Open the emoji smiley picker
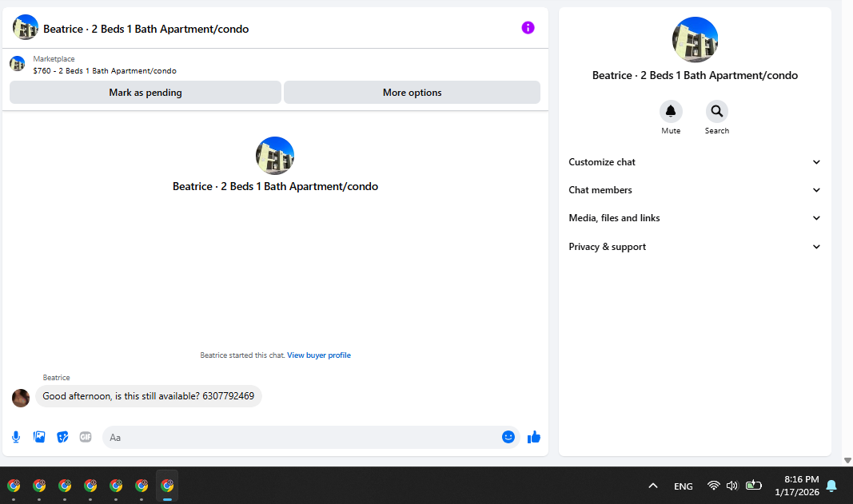Screen dimensions: 853x504 [x=508, y=437]
